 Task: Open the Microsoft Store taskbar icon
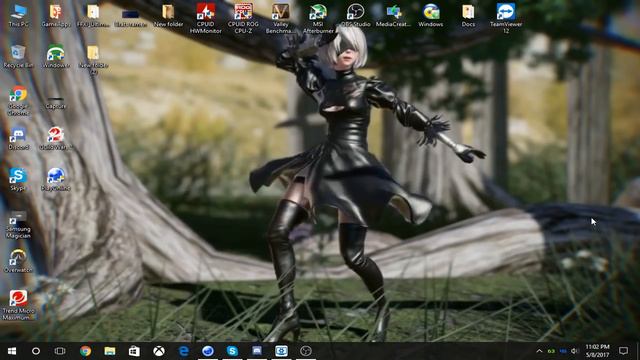point(134,351)
